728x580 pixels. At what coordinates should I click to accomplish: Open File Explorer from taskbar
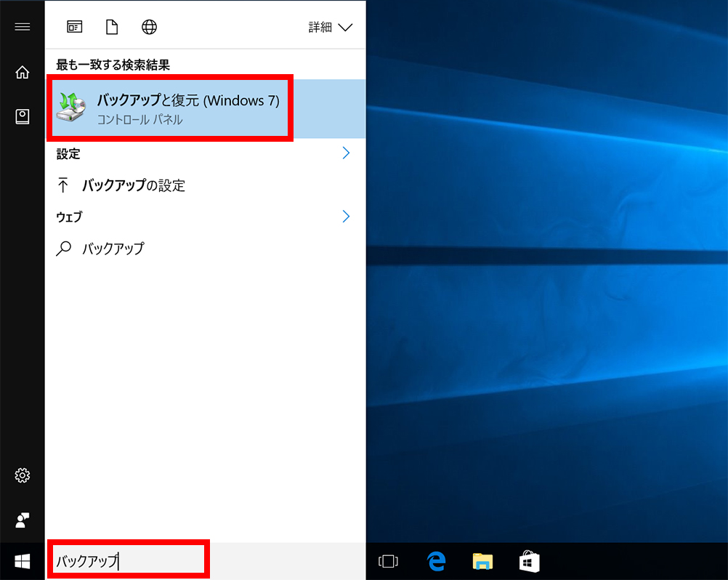click(482, 561)
